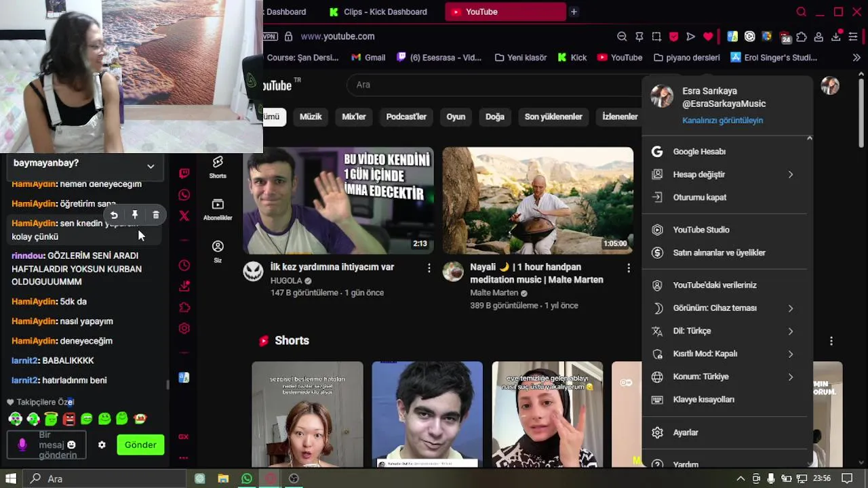Open options for the Nayali handpan video
The height and width of the screenshot is (488, 868).
point(628,268)
